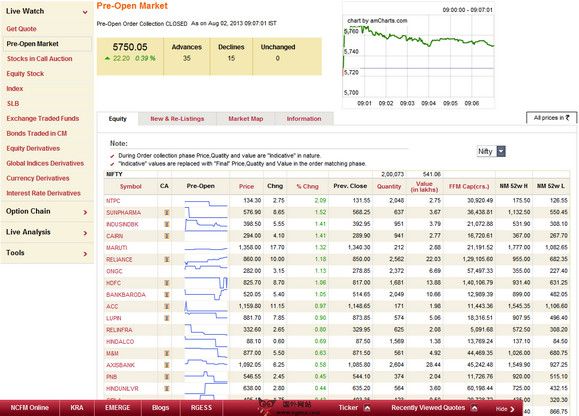This screenshot has height=416, width=579.
Task: Click the CA icon in ACC row
Action: click(x=167, y=306)
